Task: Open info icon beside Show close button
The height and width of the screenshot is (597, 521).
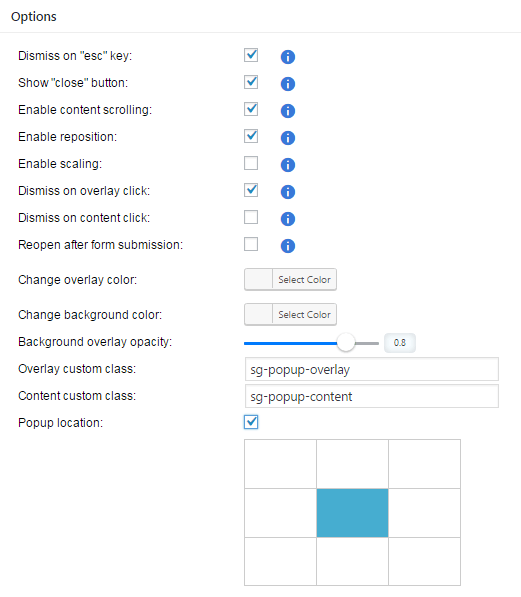Action: [x=288, y=84]
